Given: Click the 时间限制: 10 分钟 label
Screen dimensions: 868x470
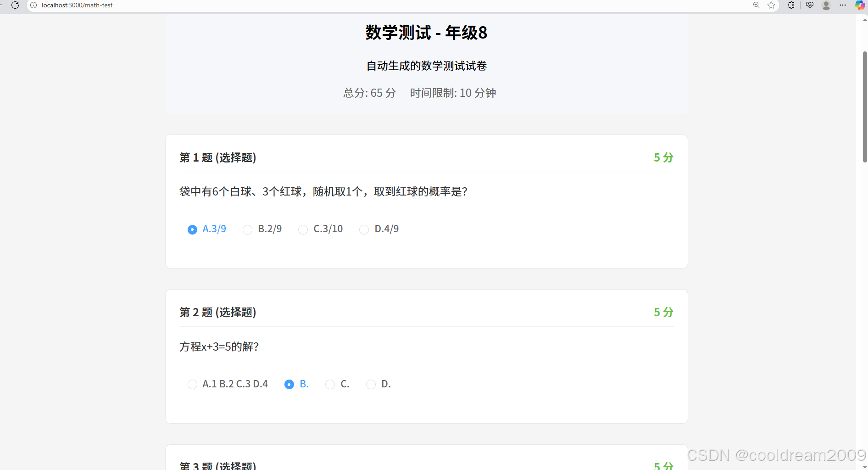Looking at the screenshot, I should [453, 93].
